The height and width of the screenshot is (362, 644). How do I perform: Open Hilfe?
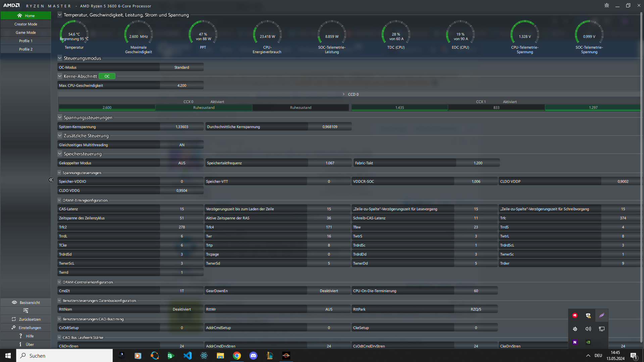(x=26, y=336)
